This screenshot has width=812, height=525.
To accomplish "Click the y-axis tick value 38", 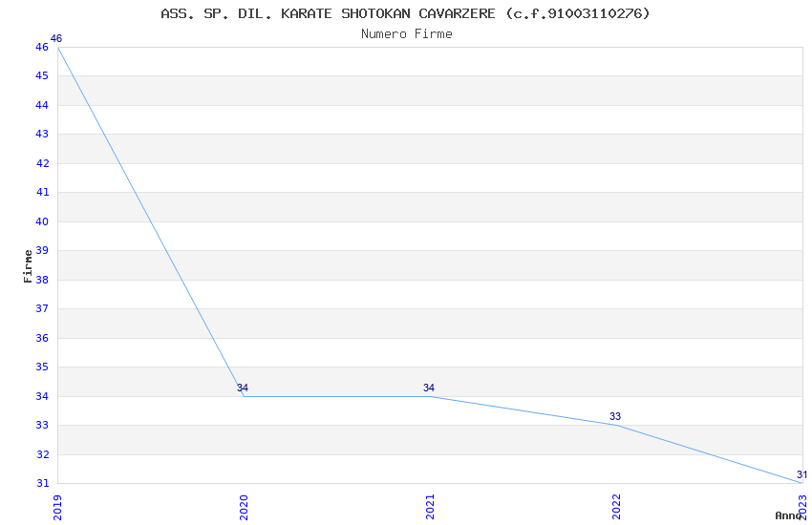I will click(x=42, y=280).
